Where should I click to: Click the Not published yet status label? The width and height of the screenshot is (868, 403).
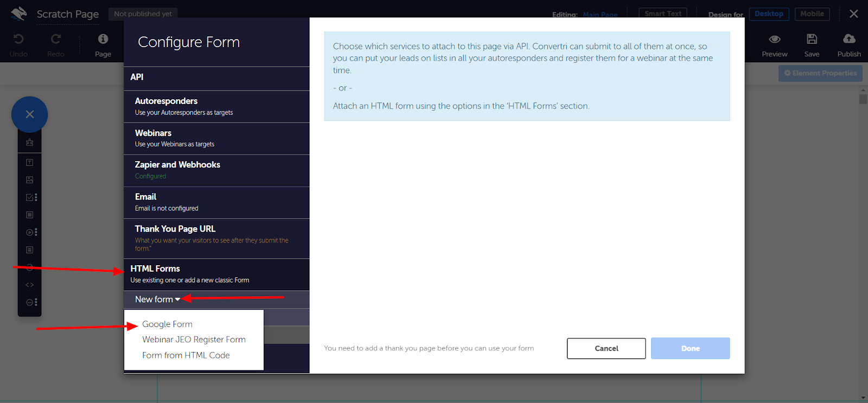[x=143, y=14]
